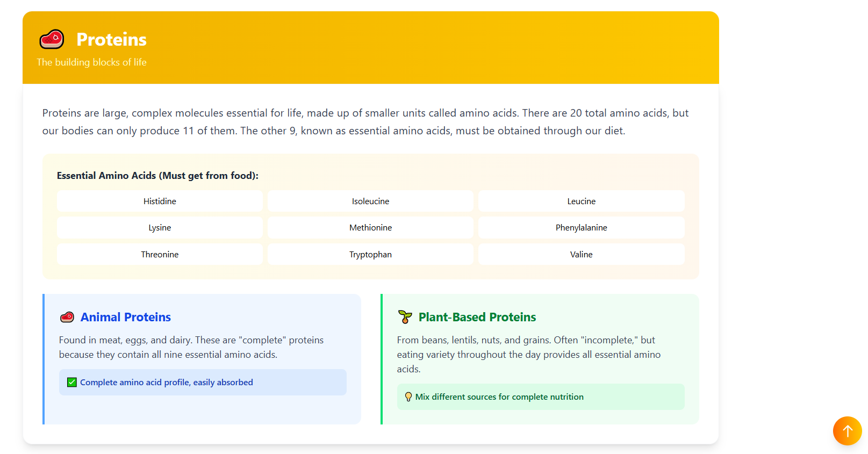Click the Animal Proteins heading

126,317
